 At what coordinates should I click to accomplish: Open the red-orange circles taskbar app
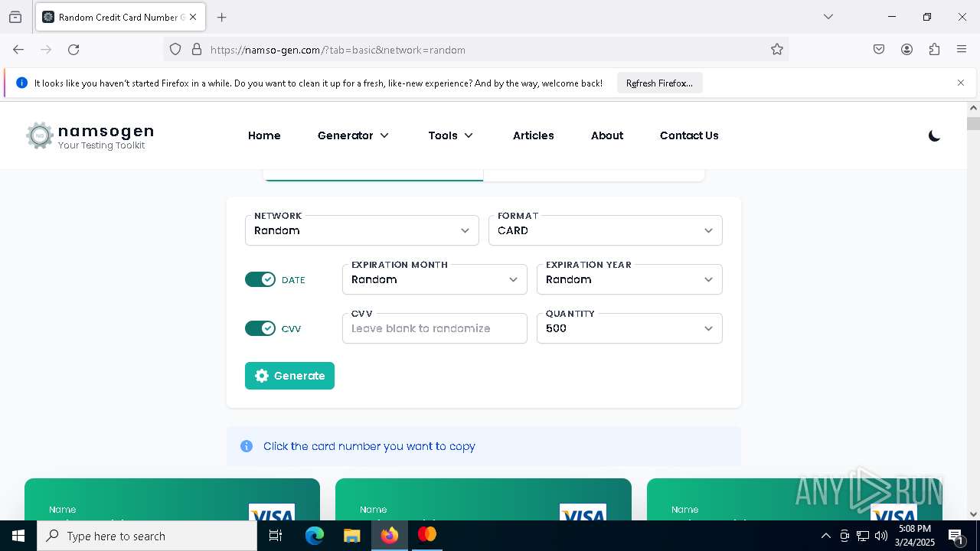[427, 536]
